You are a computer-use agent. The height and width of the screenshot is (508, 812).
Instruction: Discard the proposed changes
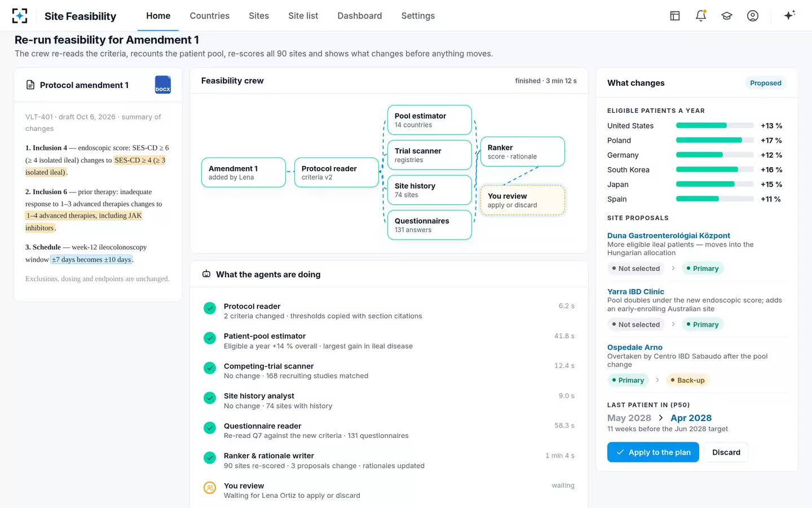coord(726,452)
